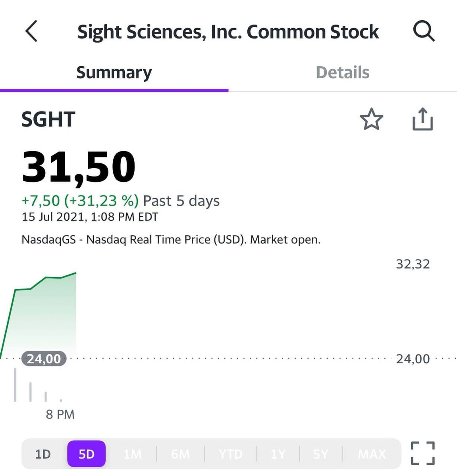Select the YTD chart range

(230, 454)
